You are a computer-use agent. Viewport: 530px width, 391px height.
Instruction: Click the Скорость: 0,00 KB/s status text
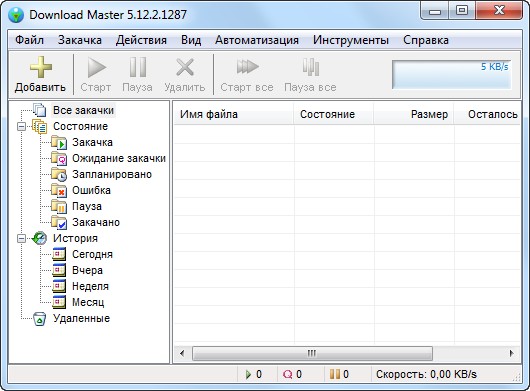pyautogui.click(x=426, y=374)
